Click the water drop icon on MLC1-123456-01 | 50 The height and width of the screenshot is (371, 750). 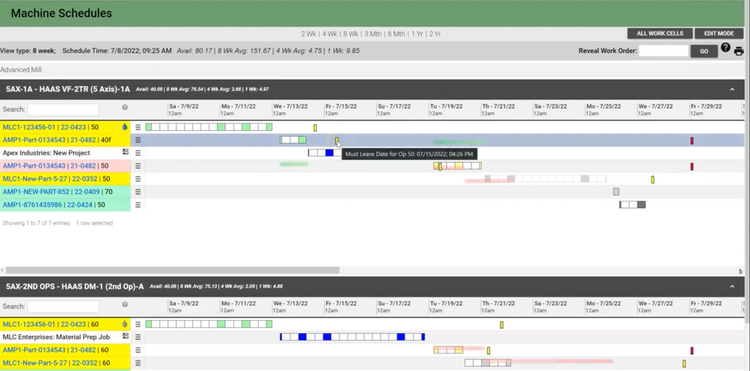coord(125,127)
